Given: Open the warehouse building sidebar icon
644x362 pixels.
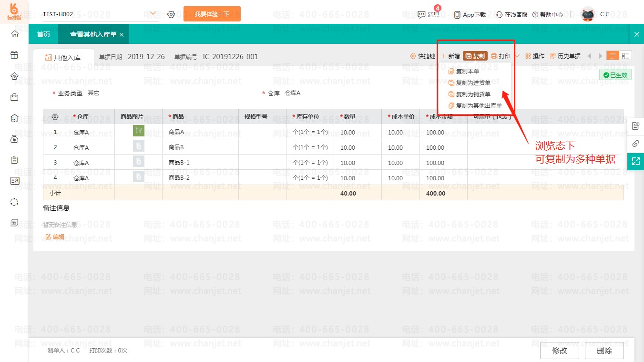Looking at the screenshot, I should 14,118.
